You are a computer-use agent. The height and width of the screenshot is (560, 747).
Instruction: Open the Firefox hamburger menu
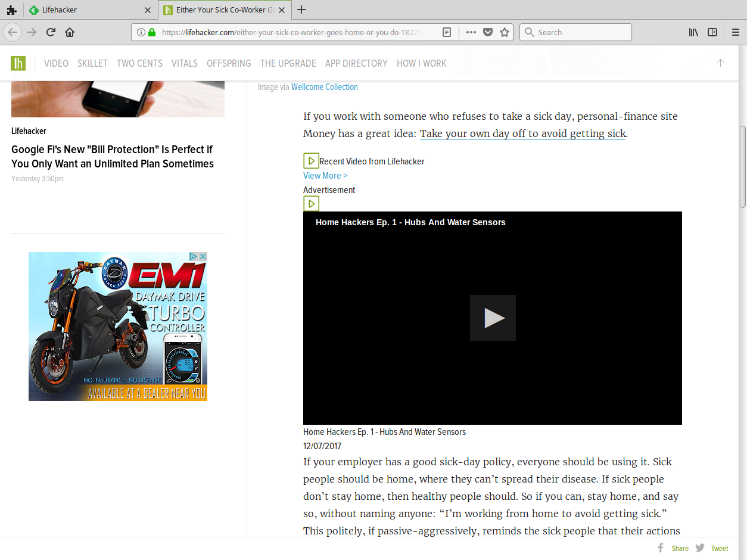tap(735, 32)
